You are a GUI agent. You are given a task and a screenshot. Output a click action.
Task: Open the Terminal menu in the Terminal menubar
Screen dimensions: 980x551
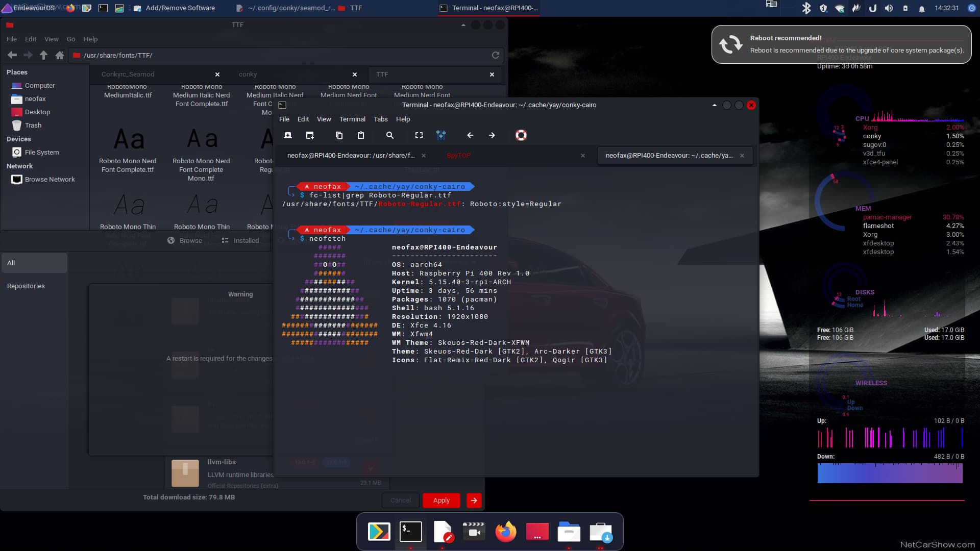click(x=352, y=119)
